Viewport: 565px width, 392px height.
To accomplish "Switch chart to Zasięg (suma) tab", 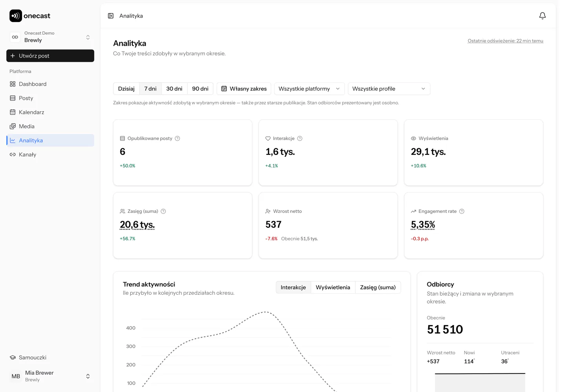I will pos(378,287).
